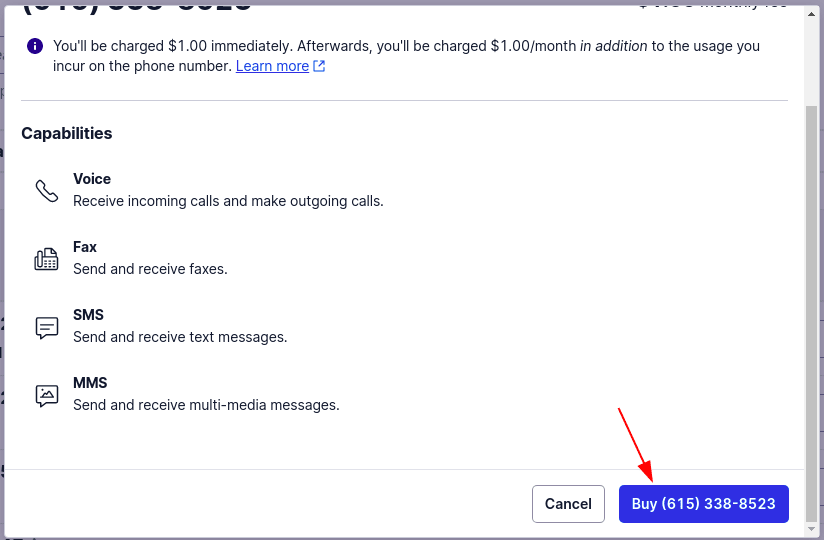The image size is (824, 540).
Task: Click the vertical scrollbar thumb of dialog
Action: point(811,314)
